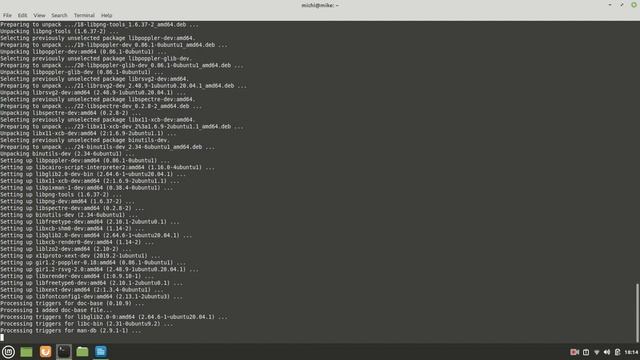Click 'Processing triggers for libc-bin' line
This screenshot has height=360, width=640.
pyautogui.click(x=87, y=324)
